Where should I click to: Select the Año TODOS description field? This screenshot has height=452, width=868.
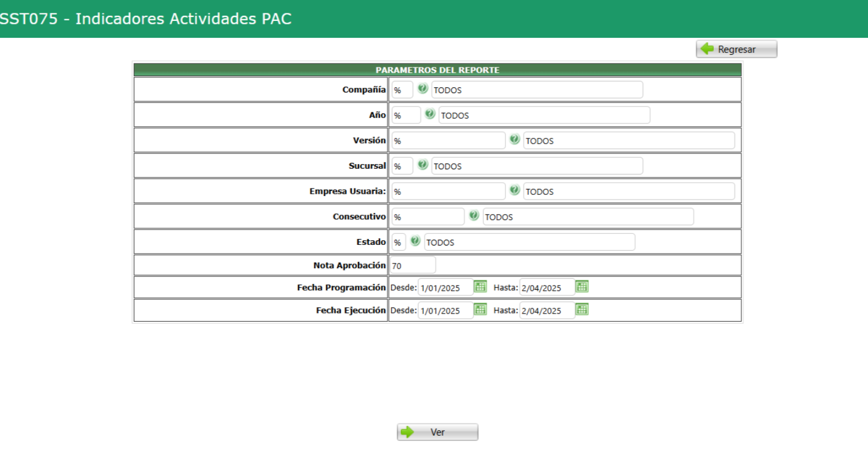point(544,115)
